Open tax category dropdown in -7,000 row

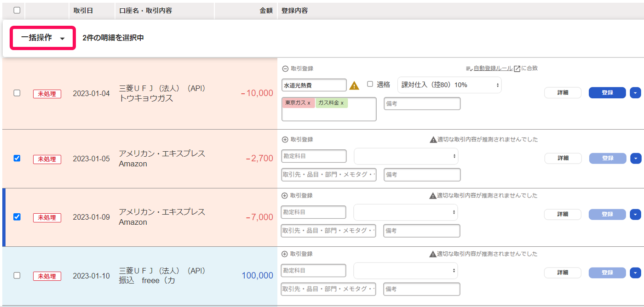(x=406, y=212)
